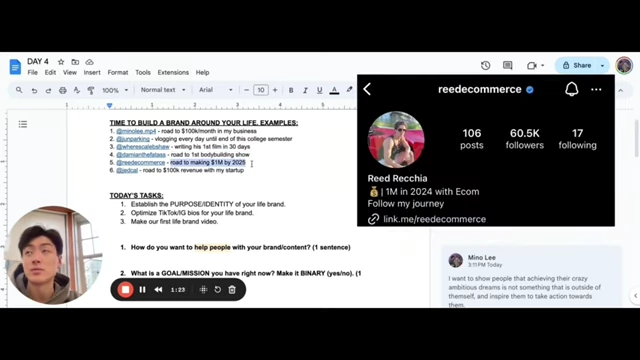
Task: Open the profile three-dot menu
Action: [x=596, y=89]
